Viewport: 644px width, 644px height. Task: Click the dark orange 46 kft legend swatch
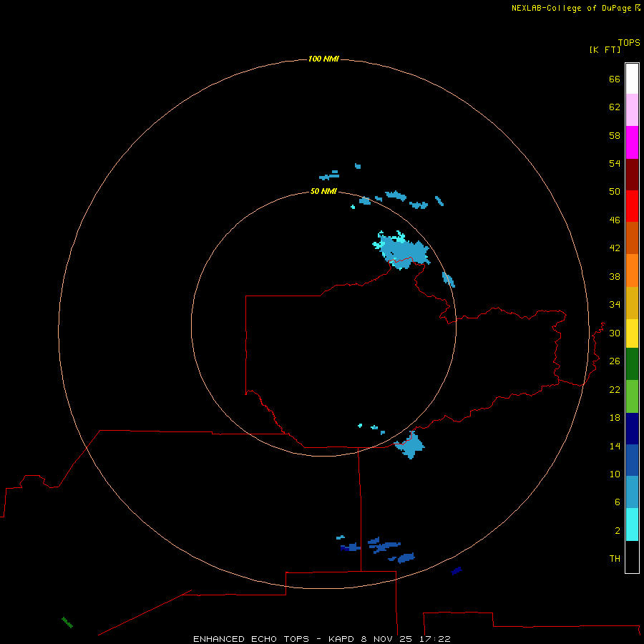coord(632,238)
